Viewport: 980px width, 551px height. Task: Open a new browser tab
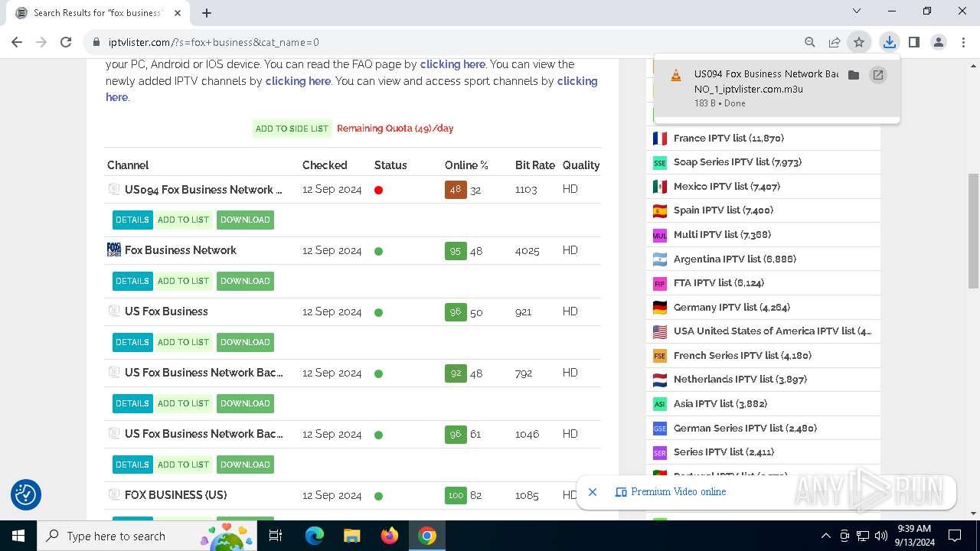[x=207, y=13]
